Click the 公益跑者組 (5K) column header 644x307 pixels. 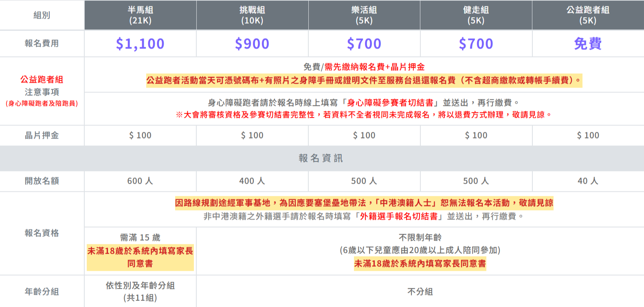pyautogui.click(x=588, y=15)
